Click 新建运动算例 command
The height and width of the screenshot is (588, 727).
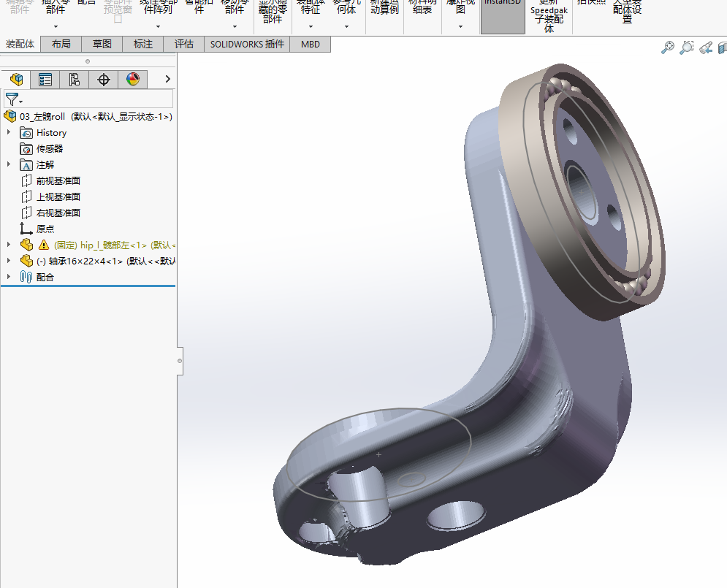(385, 7)
